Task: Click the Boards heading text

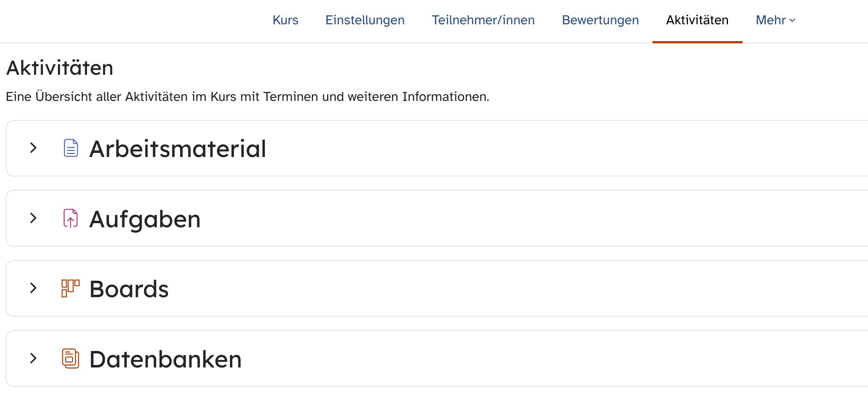Action: click(129, 289)
